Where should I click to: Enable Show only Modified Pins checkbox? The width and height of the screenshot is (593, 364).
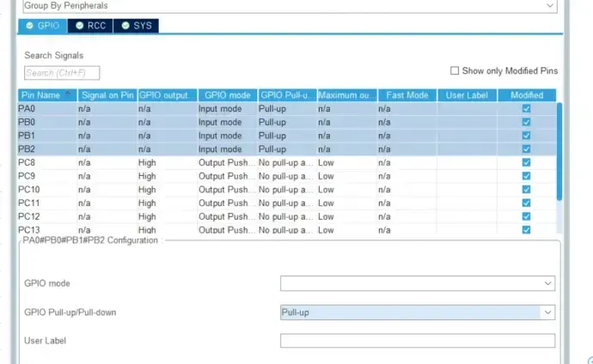[455, 71]
